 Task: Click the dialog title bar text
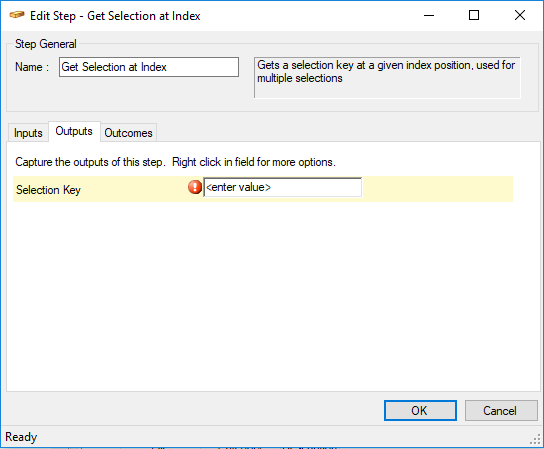tap(115, 16)
